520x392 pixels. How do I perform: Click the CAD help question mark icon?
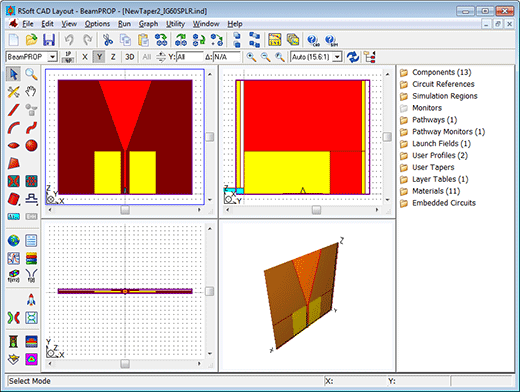tap(313, 40)
